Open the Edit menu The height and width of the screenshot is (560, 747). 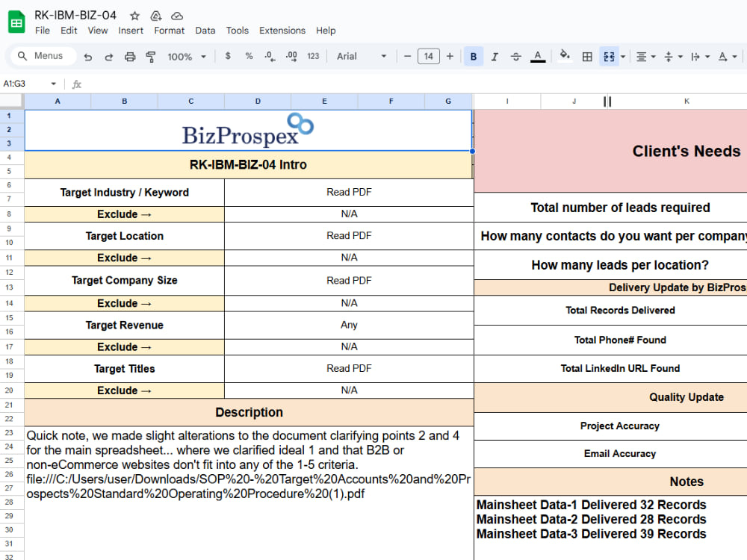click(69, 31)
